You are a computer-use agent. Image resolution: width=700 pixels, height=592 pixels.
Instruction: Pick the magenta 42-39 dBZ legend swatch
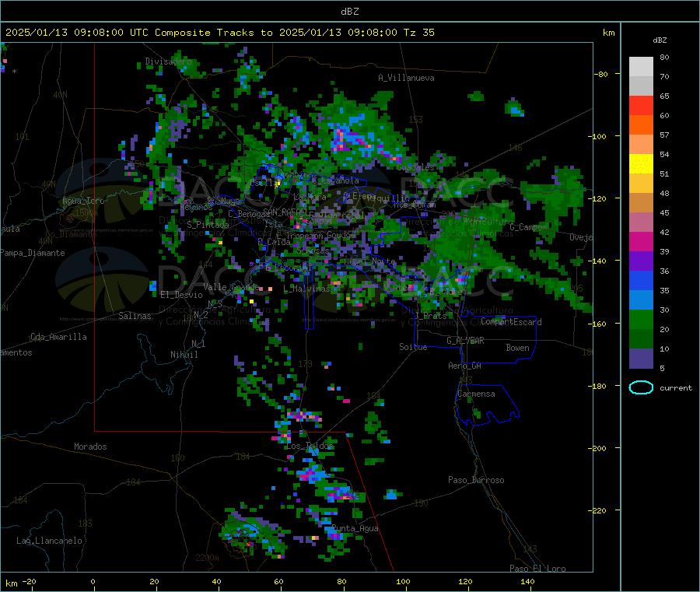[x=641, y=241]
